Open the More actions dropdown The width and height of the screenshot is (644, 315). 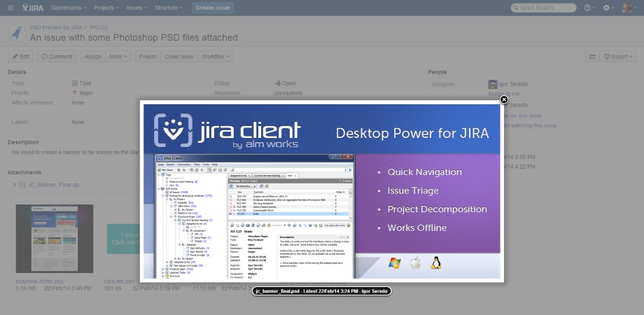[118, 57]
